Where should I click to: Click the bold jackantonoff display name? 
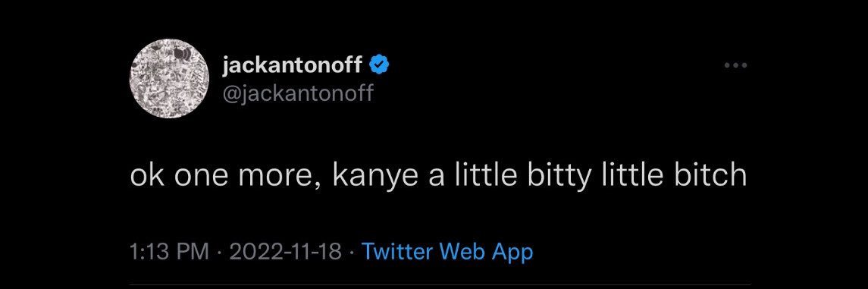pos(293,67)
